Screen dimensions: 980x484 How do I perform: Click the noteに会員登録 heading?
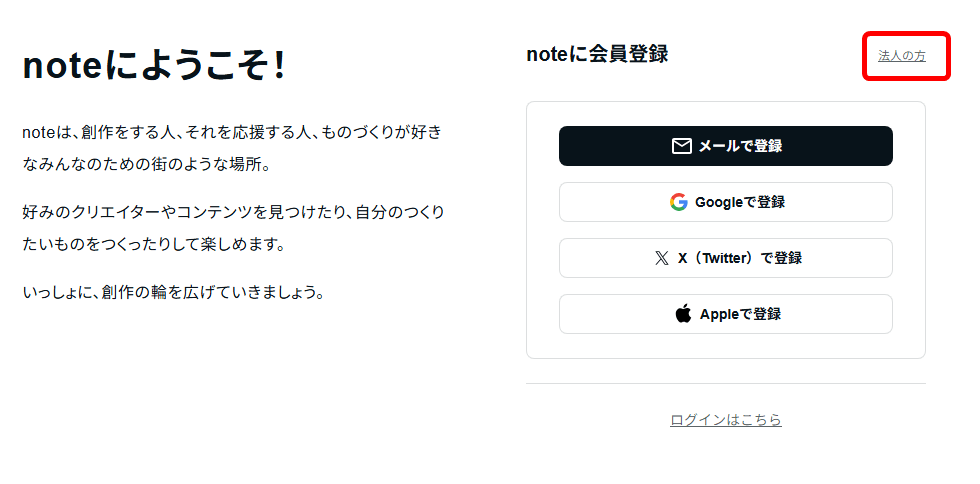tap(597, 54)
